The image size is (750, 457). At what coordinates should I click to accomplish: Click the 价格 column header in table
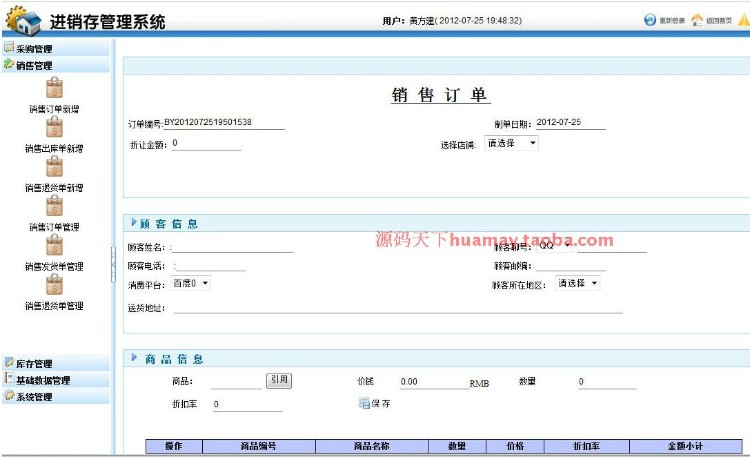(x=515, y=446)
